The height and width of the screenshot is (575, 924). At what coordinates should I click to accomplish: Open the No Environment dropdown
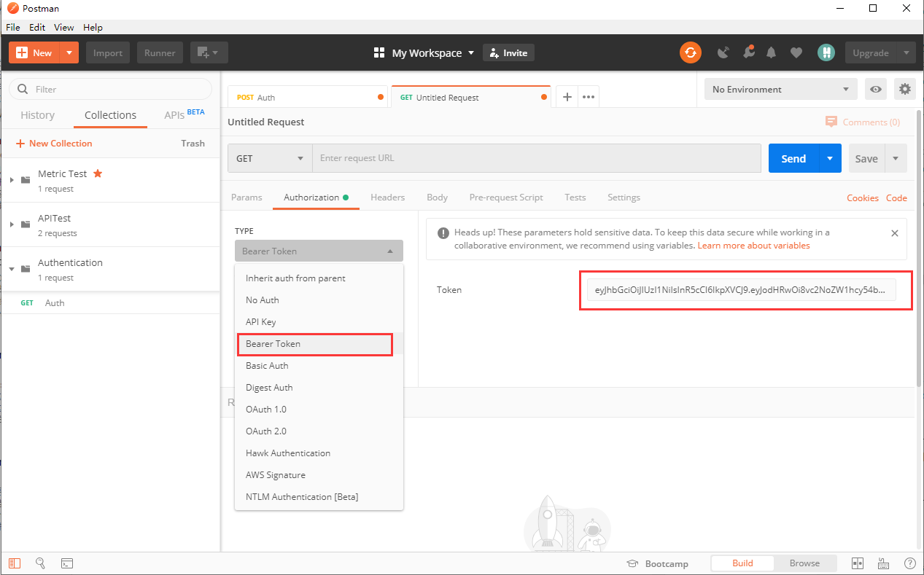point(780,90)
